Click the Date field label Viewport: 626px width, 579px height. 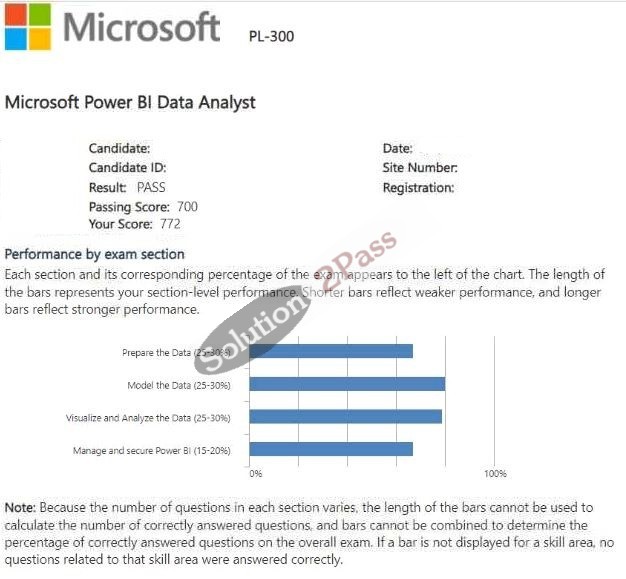398,149
